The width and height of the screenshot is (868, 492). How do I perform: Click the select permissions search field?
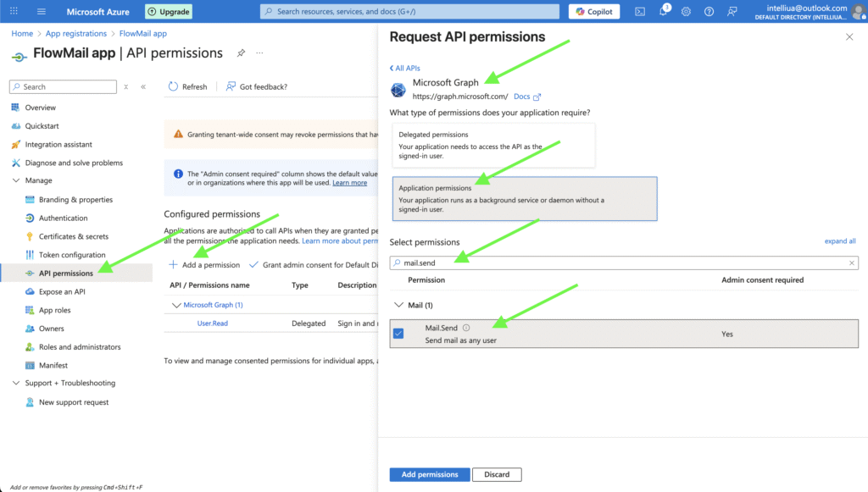click(x=624, y=263)
